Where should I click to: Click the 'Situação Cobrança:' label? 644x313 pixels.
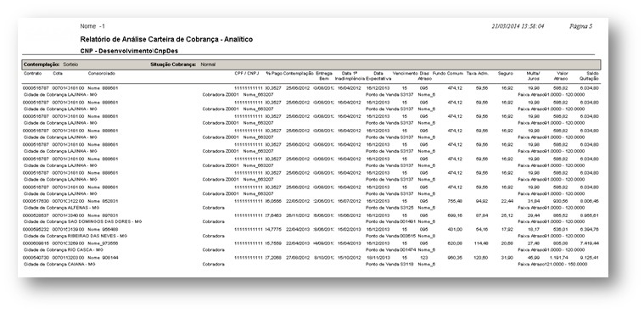tap(173, 65)
